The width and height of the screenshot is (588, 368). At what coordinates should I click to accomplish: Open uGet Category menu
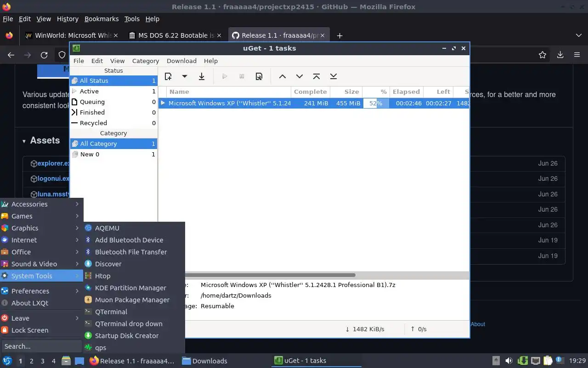pyautogui.click(x=146, y=61)
